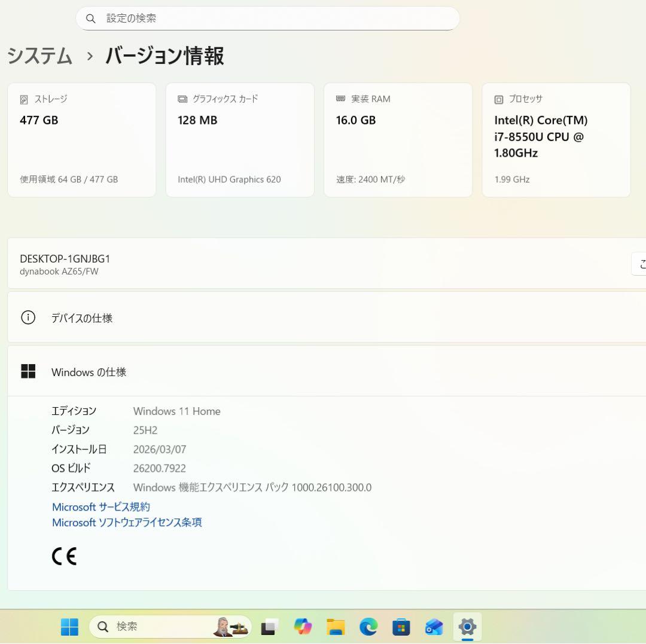The height and width of the screenshot is (644, 646).
Task: Select the dynabook AZ65/FW model text
Action: pos(59,271)
